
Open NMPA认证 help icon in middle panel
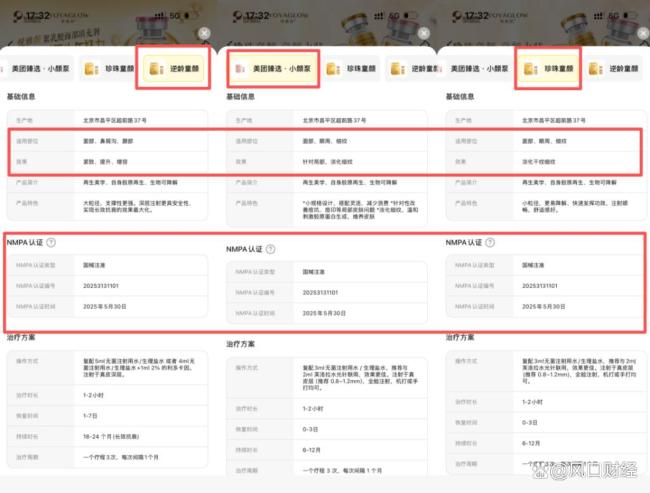click(270, 249)
